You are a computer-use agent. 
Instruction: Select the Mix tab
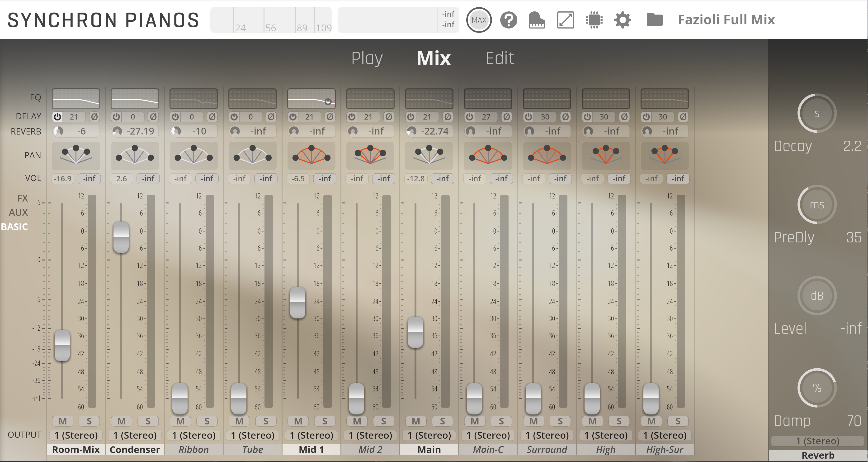click(434, 58)
